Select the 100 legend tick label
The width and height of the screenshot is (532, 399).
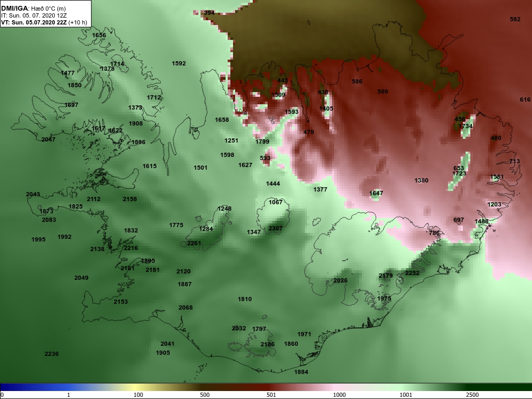point(138,395)
